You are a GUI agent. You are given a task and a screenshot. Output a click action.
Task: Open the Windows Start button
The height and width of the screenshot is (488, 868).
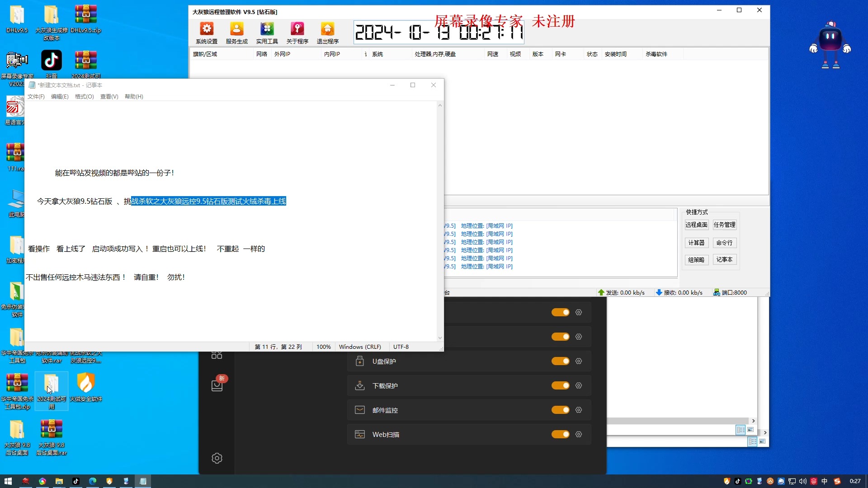(8, 481)
